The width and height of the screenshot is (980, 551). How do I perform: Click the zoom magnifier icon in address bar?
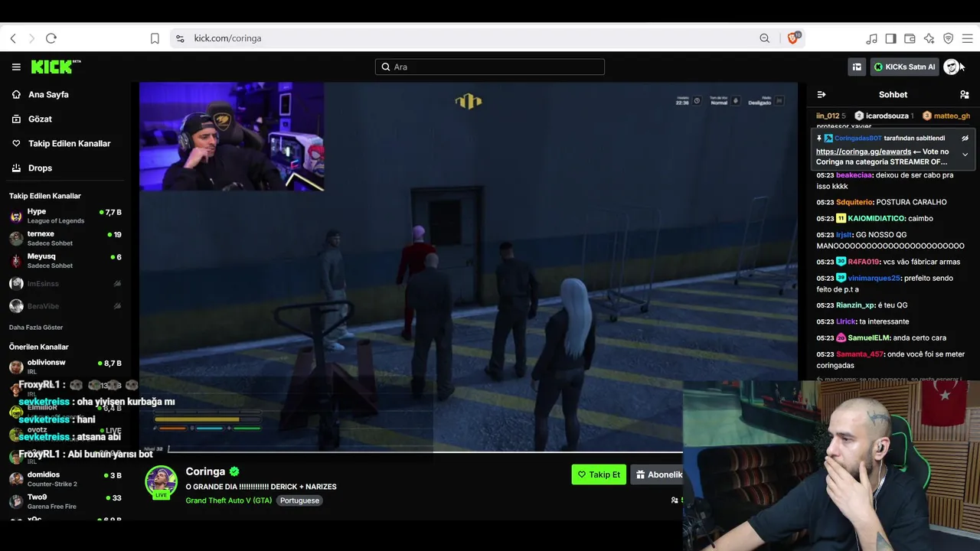tap(764, 38)
